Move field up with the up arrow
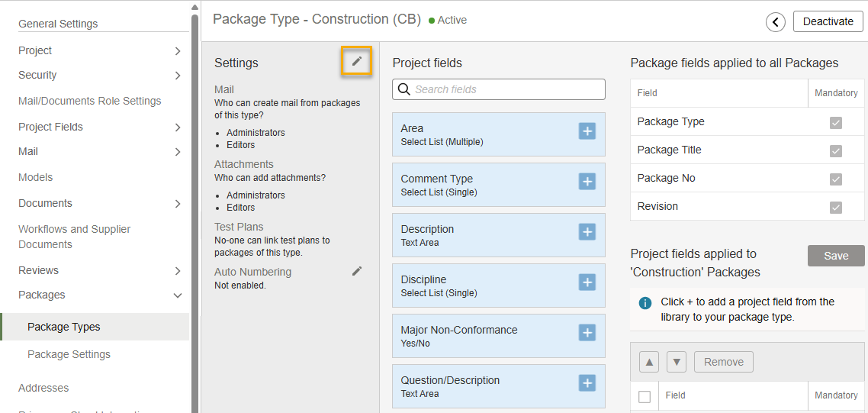Screen dimensions: 868x413 [648, 362]
